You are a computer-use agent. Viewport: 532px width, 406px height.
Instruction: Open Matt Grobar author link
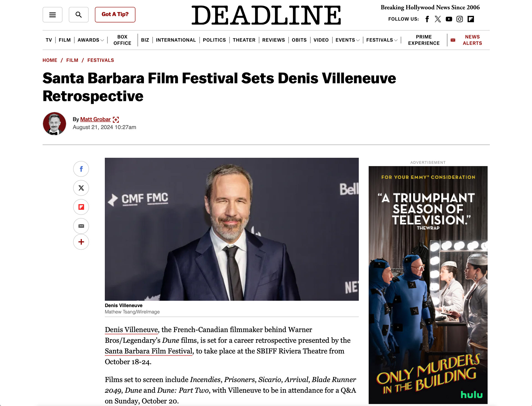[x=95, y=119]
